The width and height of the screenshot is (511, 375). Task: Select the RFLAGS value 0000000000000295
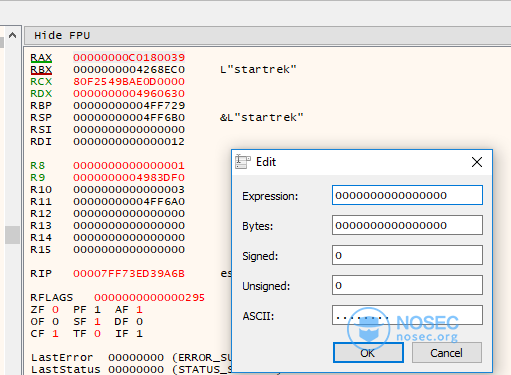149,298
